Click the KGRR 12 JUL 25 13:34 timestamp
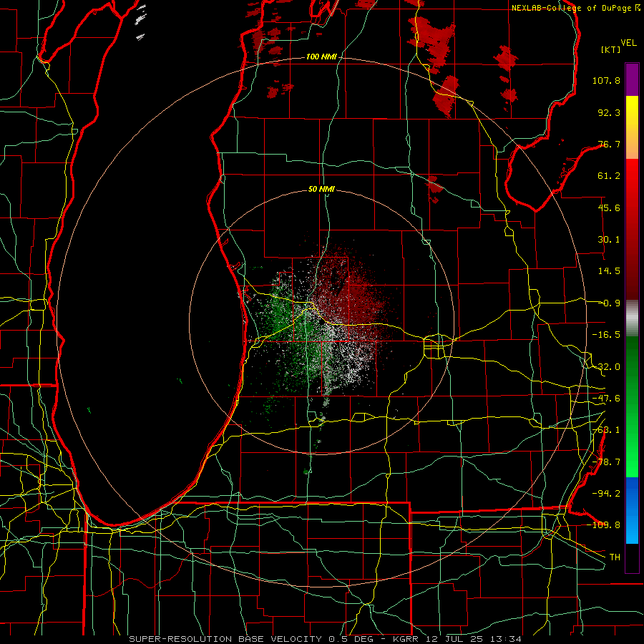The image size is (644, 644). pyautogui.click(x=457, y=639)
